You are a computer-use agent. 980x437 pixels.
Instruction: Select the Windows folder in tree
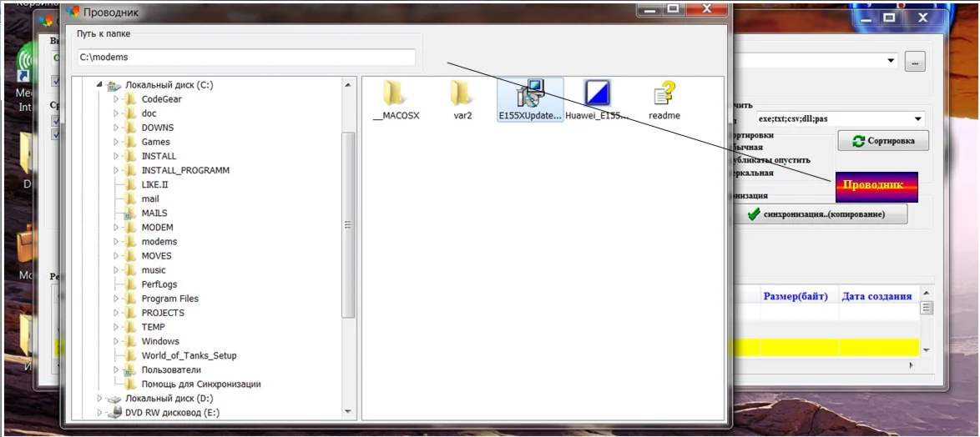pos(160,341)
